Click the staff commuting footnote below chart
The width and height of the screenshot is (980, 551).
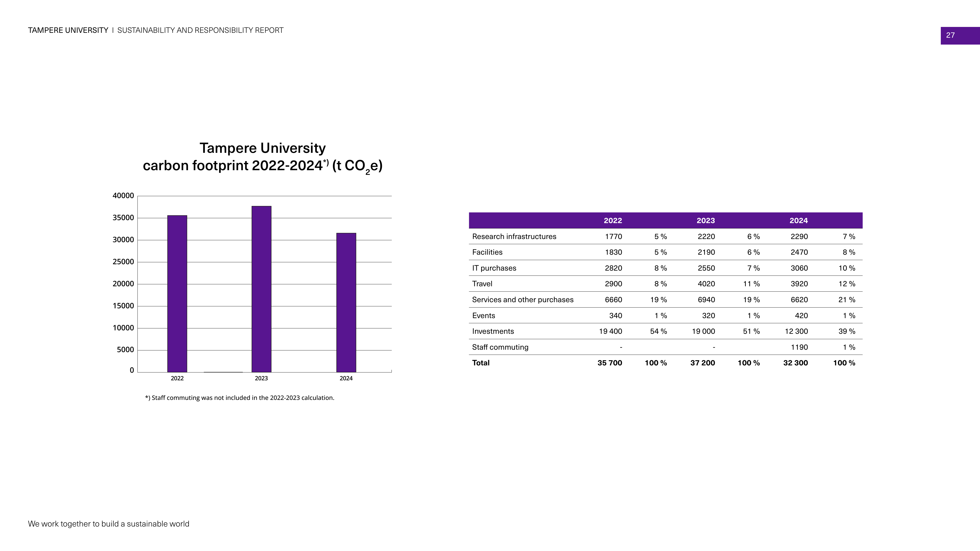(240, 398)
